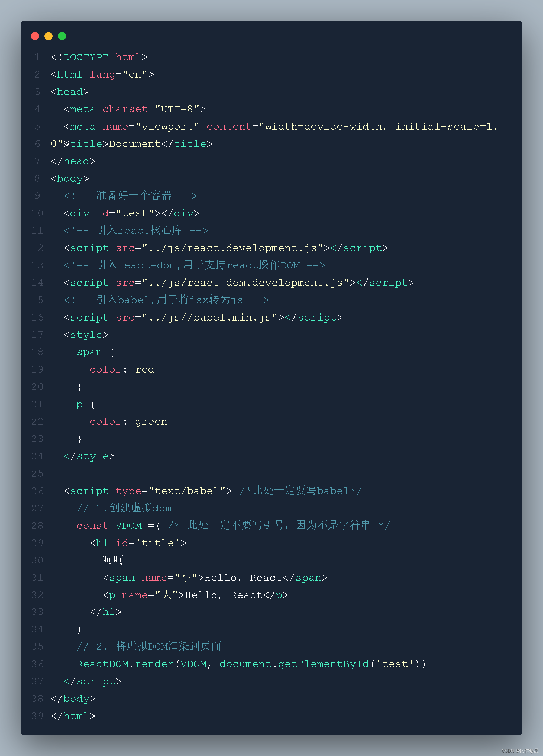This screenshot has height=756, width=543.
Task: Click the opening <body> tag
Action: pyautogui.click(x=70, y=179)
